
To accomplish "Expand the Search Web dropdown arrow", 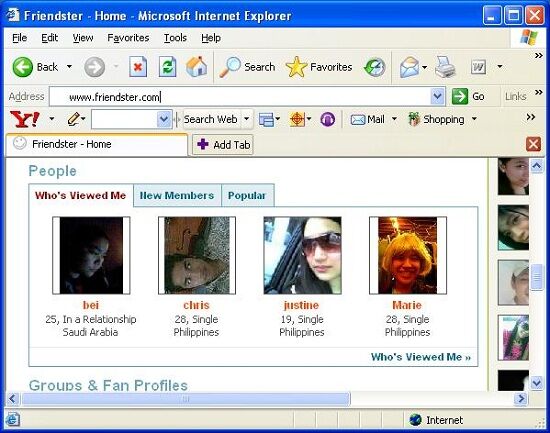I will click(x=247, y=119).
